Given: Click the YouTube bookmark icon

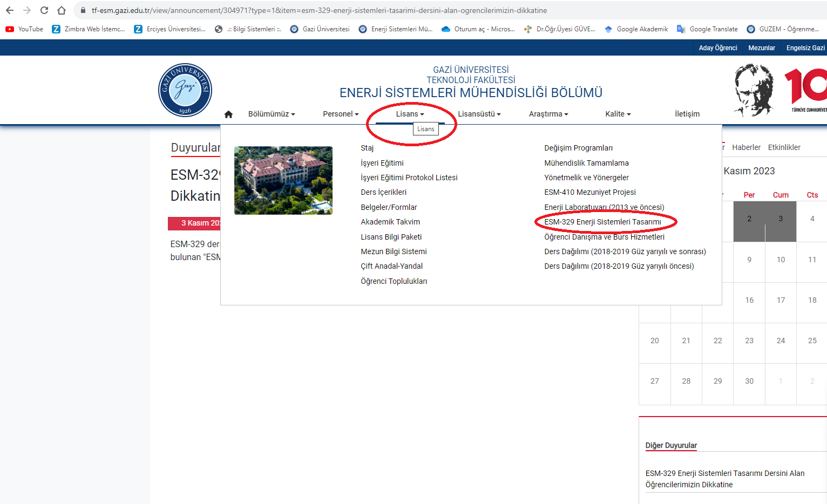Looking at the screenshot, I should [x=9, y=29].
